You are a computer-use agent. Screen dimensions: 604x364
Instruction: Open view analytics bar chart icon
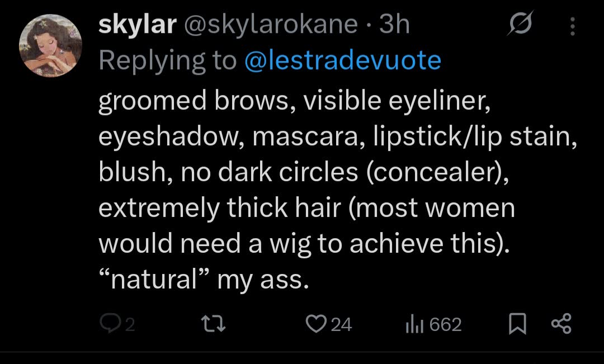click(413, 324)
